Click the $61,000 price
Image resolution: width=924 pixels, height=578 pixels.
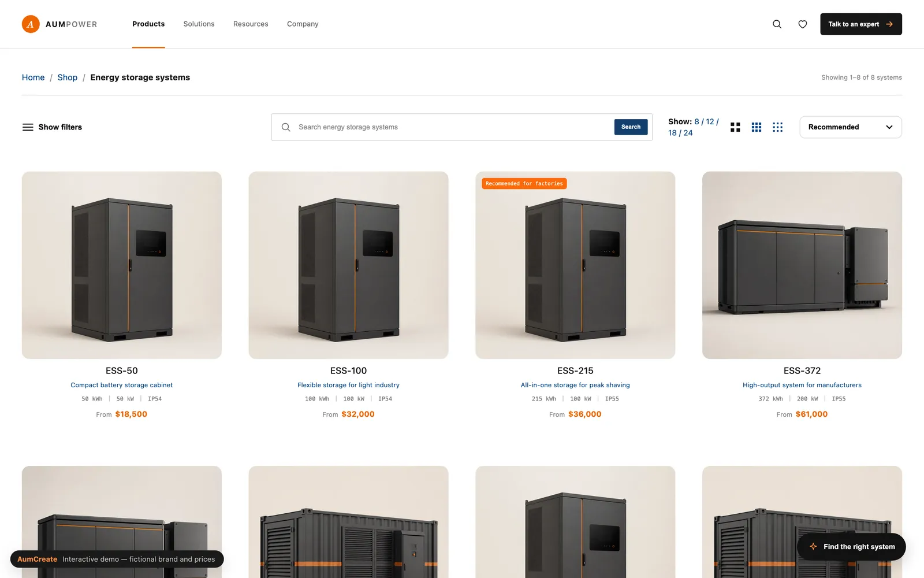(812, 414)
